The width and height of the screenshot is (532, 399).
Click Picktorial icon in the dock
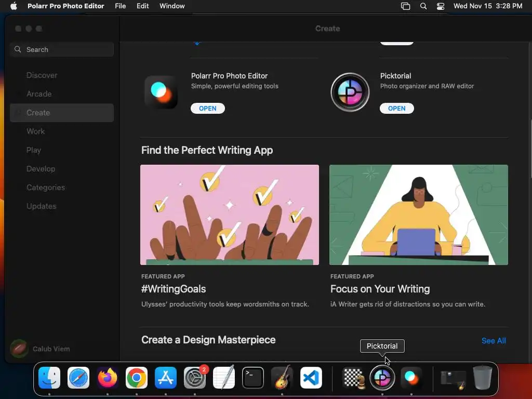pos(382,378)
